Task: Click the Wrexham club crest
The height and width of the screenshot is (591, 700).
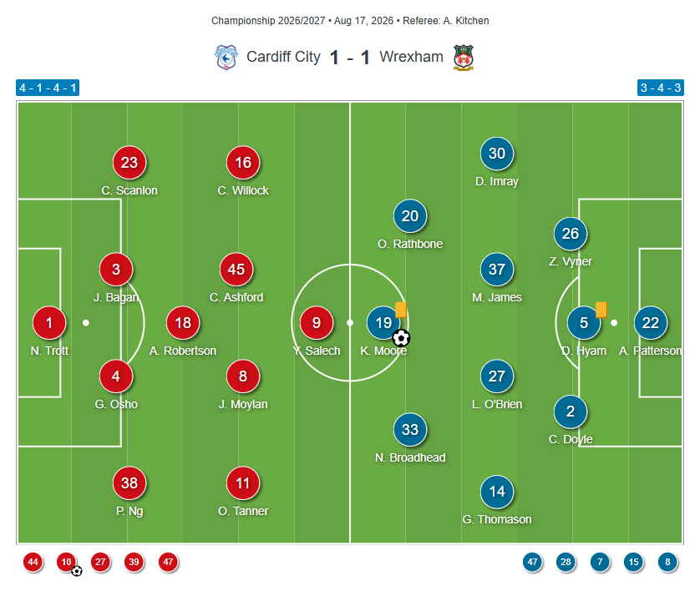Action: [464, 57]
